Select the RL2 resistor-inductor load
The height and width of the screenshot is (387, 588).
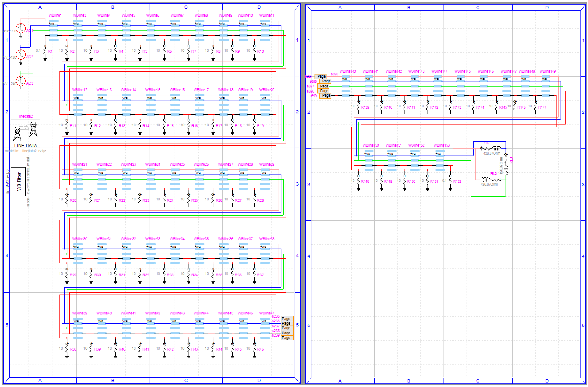click(491, 179)
